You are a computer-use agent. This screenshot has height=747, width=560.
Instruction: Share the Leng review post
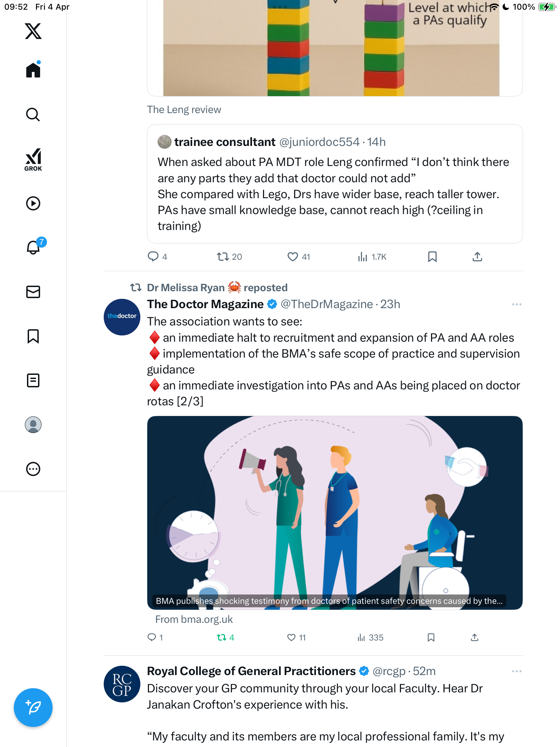[477, 257]
